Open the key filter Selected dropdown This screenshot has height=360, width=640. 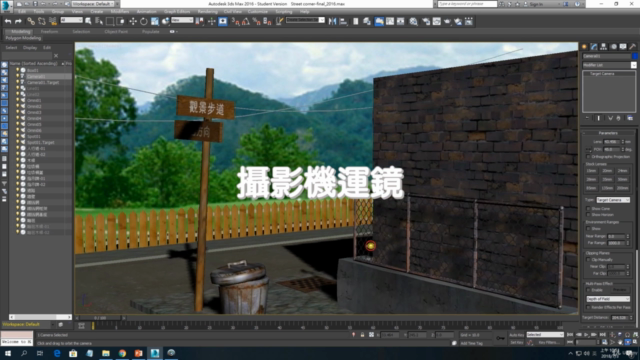click(x=545, y=335)
